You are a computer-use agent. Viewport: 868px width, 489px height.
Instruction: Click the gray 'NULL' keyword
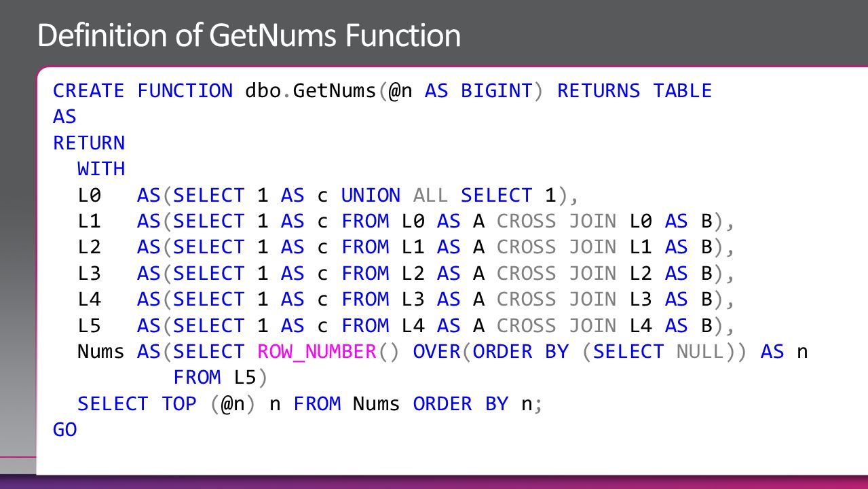[700, 352]
